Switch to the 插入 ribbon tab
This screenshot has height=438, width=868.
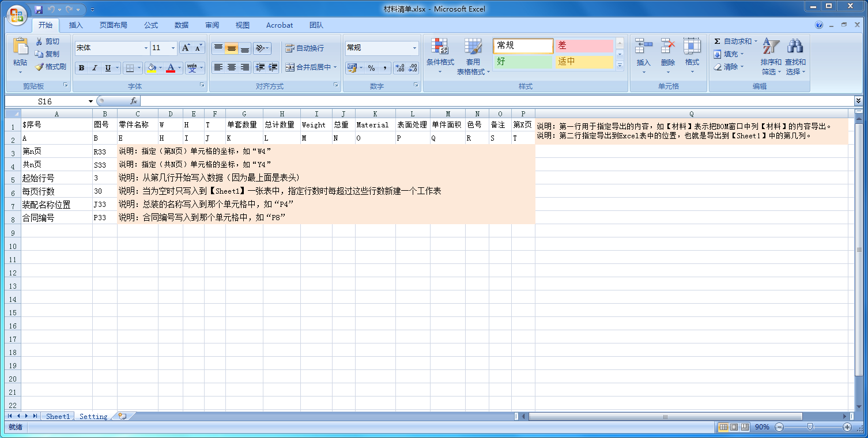pyautogui.click(x=76, y=25)
